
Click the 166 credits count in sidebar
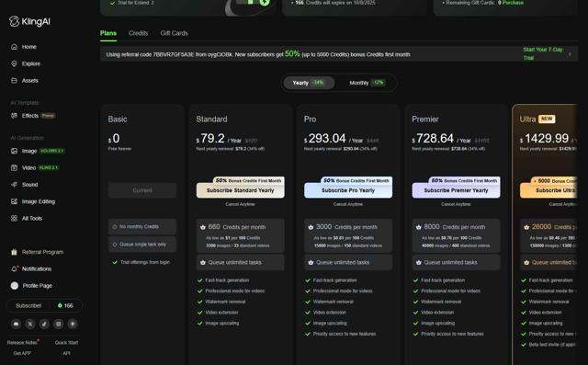(x=69, y=306)
